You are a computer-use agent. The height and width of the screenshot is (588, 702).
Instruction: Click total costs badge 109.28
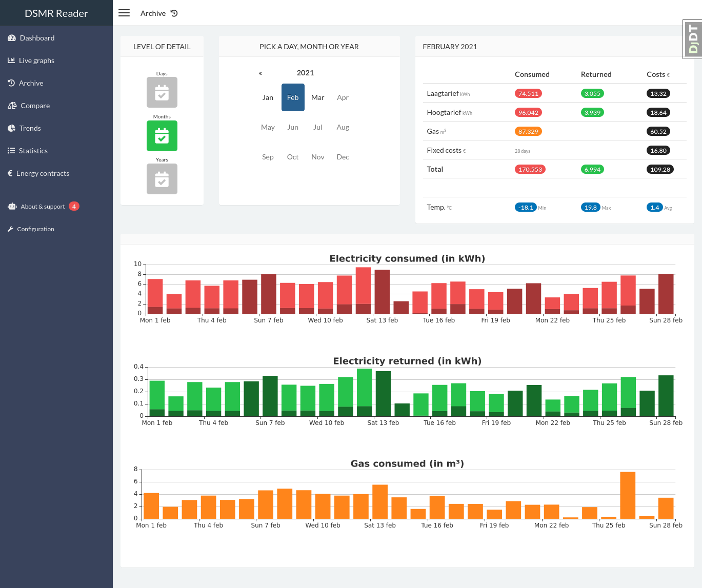coord(660,169)
